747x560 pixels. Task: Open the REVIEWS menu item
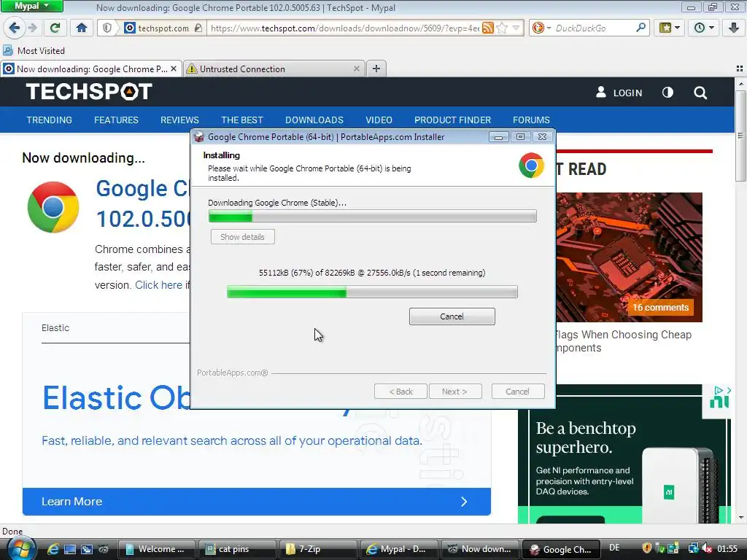point(179,120)
